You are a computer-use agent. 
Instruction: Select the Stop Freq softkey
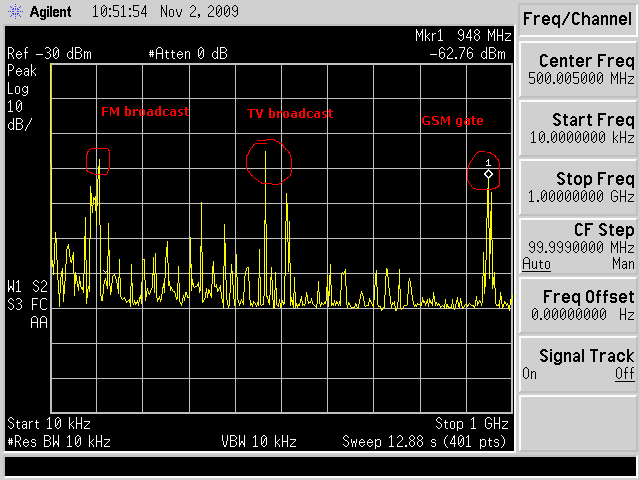[578, 188]
